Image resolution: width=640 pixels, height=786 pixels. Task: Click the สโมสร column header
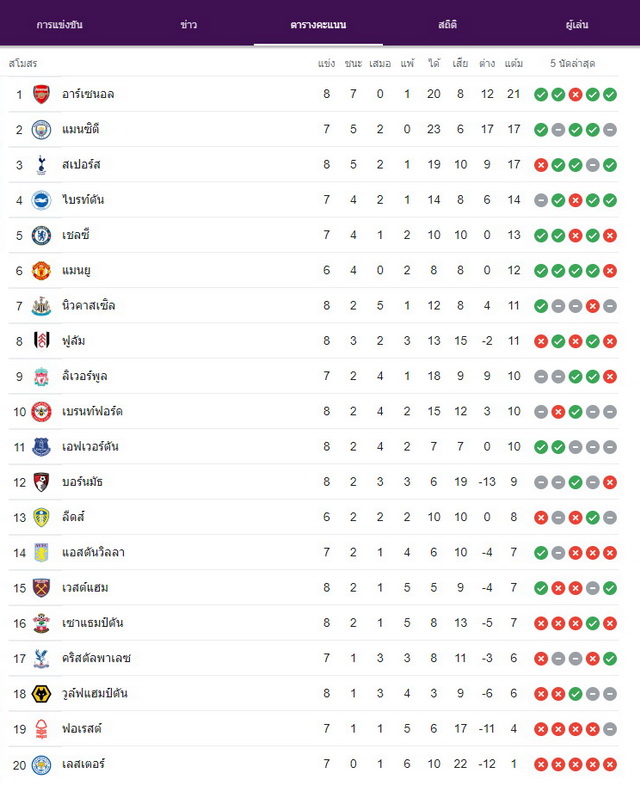click(23, 63)
